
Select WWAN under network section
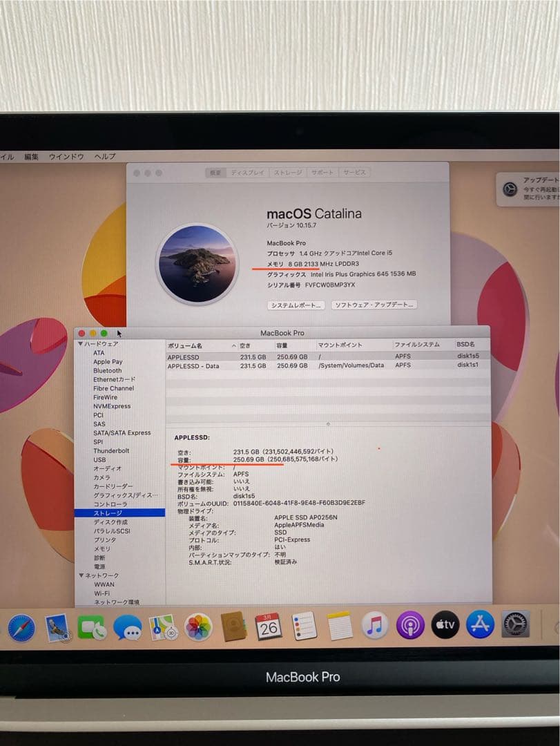[104, 585]
